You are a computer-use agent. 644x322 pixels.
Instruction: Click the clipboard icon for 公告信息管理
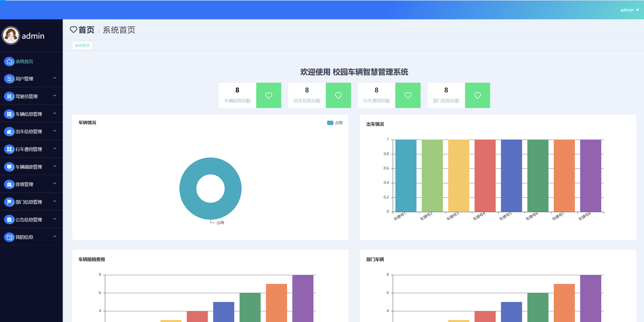click(9, 219)
